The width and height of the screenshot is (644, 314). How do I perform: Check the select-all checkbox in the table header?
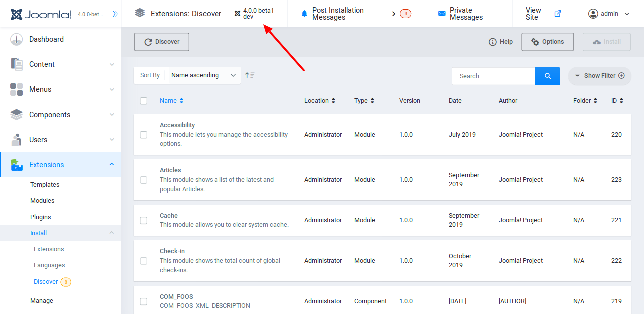pyautogui.click(x=144, y=100)
